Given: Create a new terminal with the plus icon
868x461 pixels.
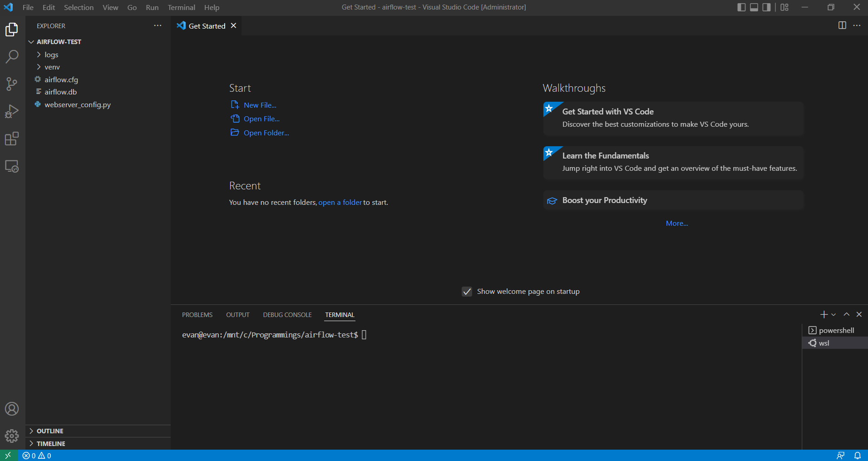Looking at the screenshot, I should pyautogui.click(x=823, y=314).
